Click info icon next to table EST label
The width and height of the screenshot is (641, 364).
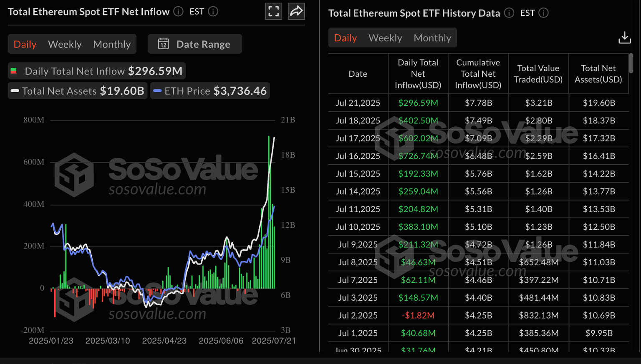tap(543, 13)
